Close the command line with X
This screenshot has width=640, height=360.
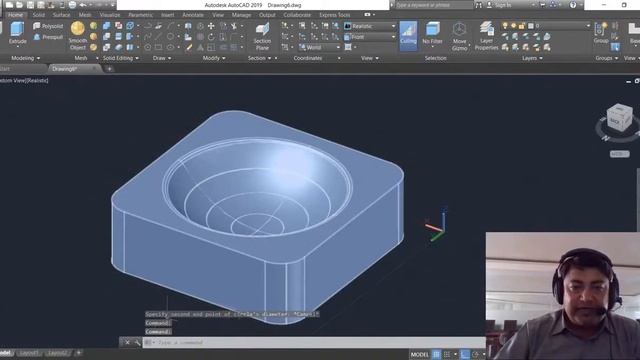click(x=127, y=342)
